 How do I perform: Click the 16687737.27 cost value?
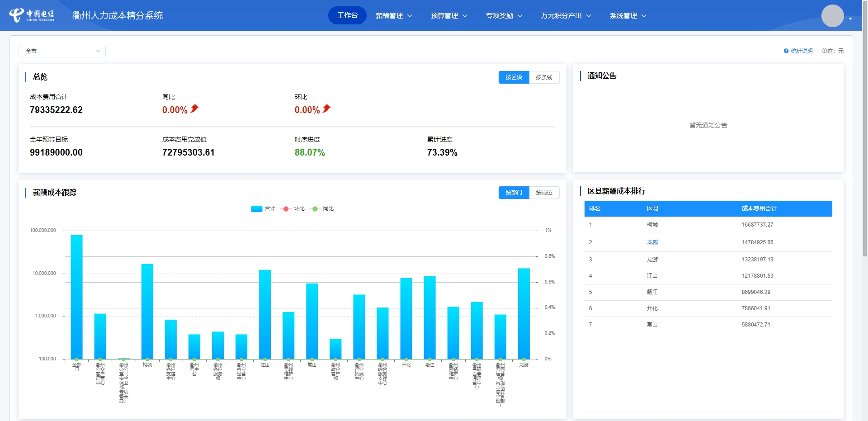pyautogui.click(x=757, y=225)
